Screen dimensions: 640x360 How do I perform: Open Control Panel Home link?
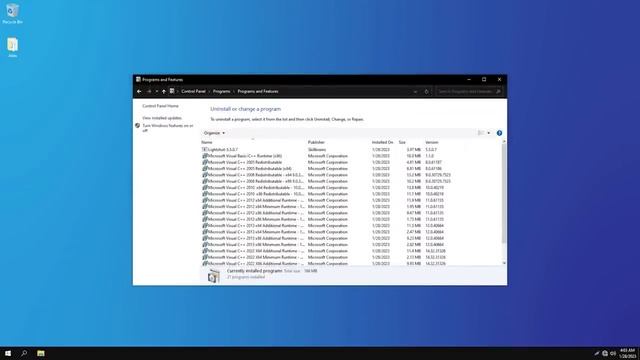coord(160,106)
